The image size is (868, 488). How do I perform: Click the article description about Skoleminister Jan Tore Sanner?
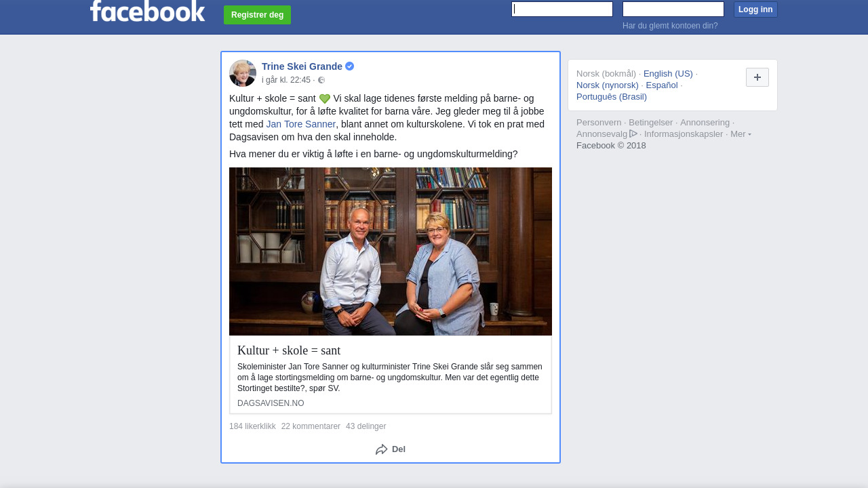coord(390,378)
